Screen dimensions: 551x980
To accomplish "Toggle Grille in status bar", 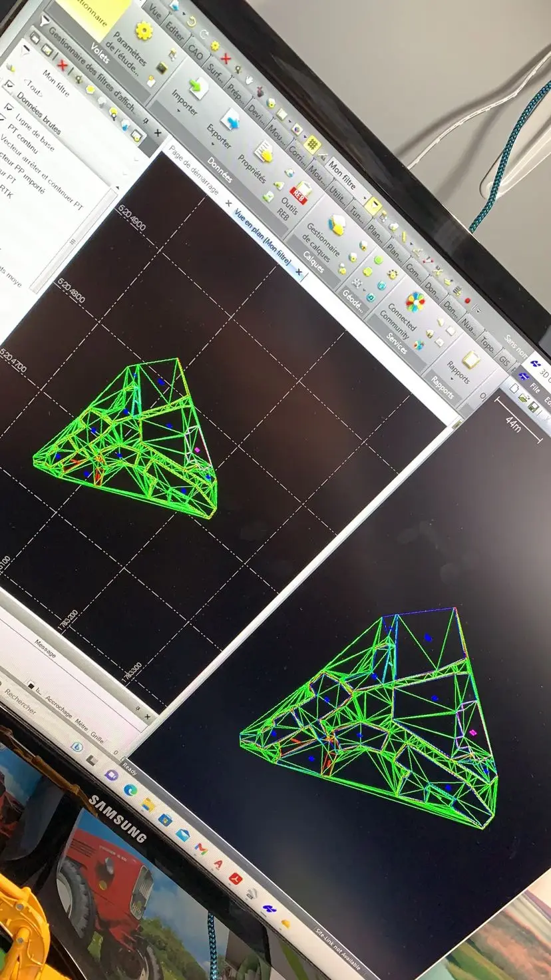I will pyautogui.click(x=98, y=737).
